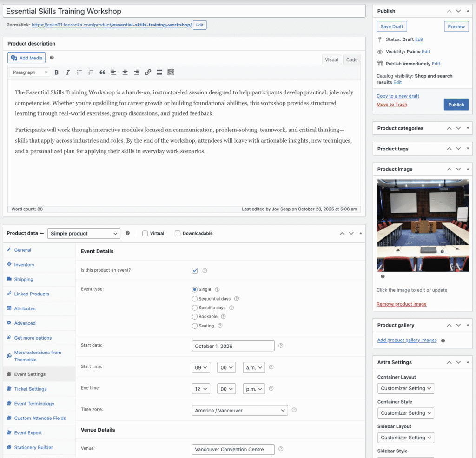Change the product type from Simple product

click(x=84, y=233)
